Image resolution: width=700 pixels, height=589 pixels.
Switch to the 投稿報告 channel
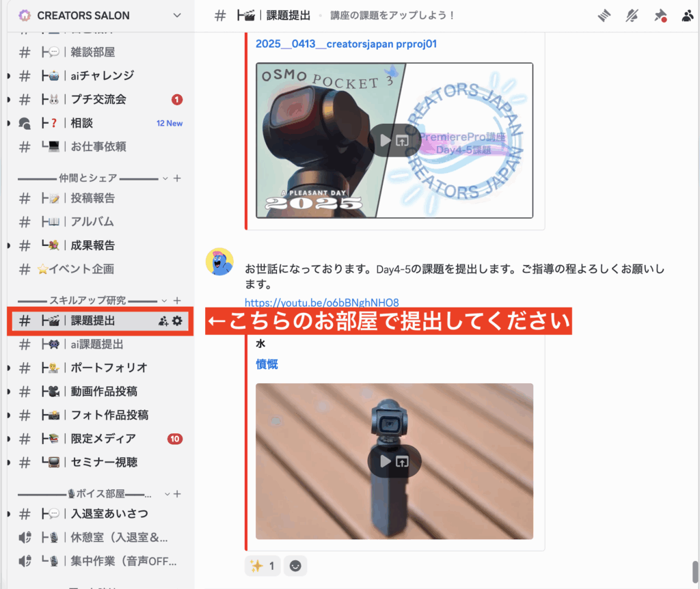pos(100,198)
